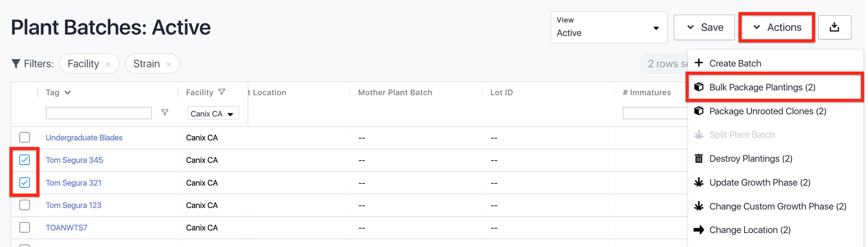Open the TOANWTS7 batch link

click(67, 228)
